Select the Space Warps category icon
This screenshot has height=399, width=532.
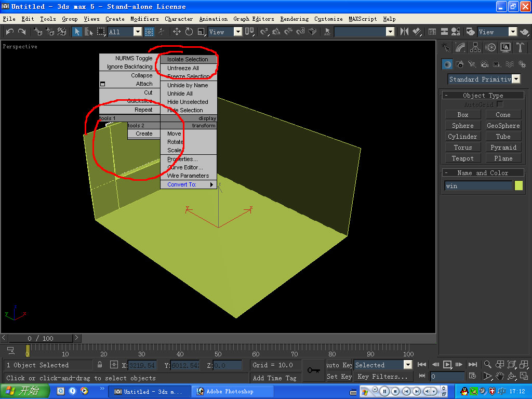coord(509,64)
